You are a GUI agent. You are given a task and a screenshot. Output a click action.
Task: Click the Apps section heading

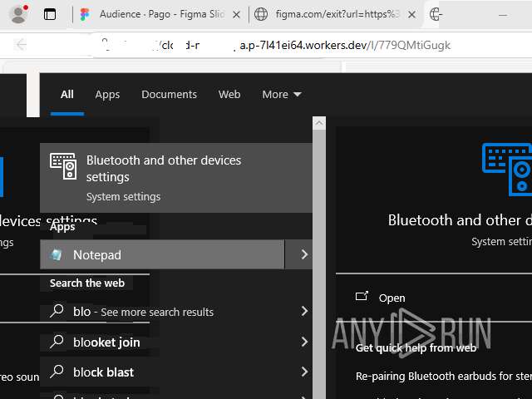[x=62, y=227]
